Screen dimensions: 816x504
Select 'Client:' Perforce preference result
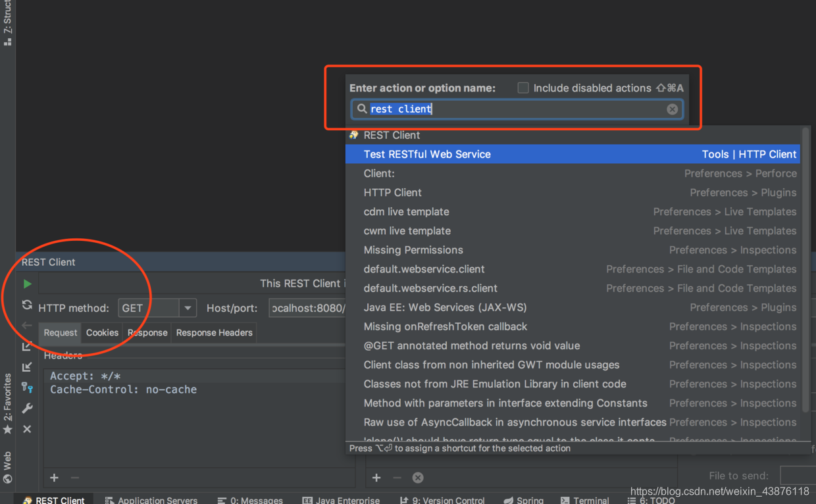pyautogui.click(x=573, y=173)
